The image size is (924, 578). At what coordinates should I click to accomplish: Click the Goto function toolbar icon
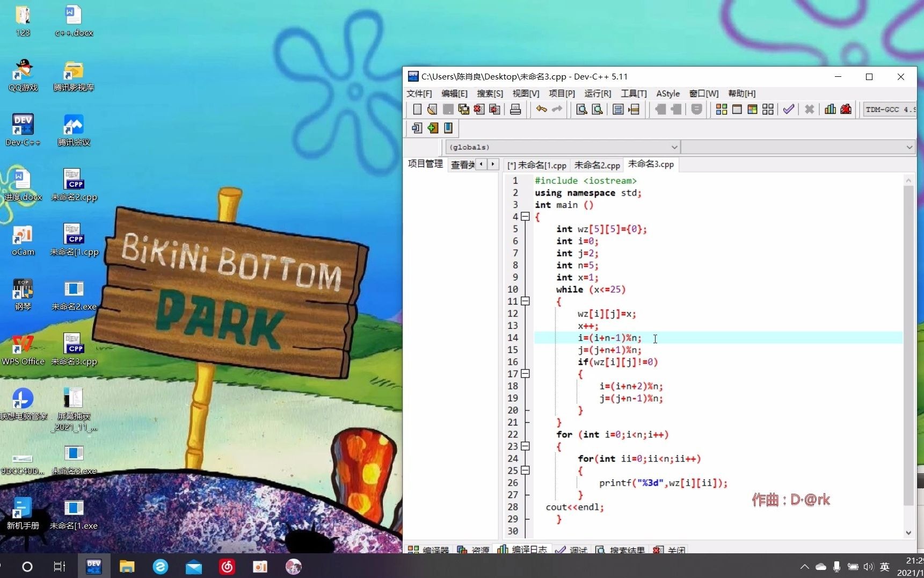(618, 110)
